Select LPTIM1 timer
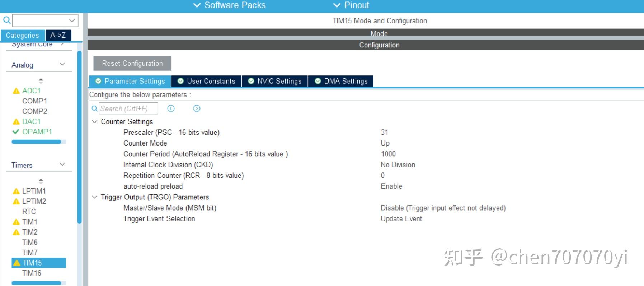644x286 pixels. (34, 191)
